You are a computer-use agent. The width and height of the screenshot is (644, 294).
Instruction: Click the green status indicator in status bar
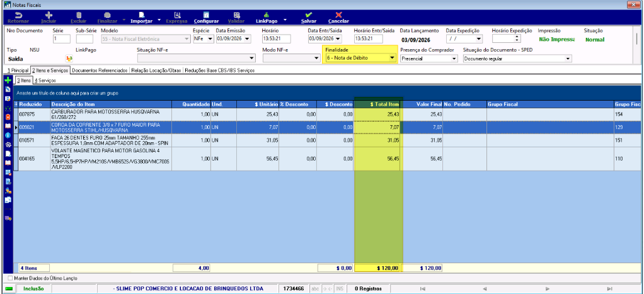pyautogui.click(x=9, y=289)
